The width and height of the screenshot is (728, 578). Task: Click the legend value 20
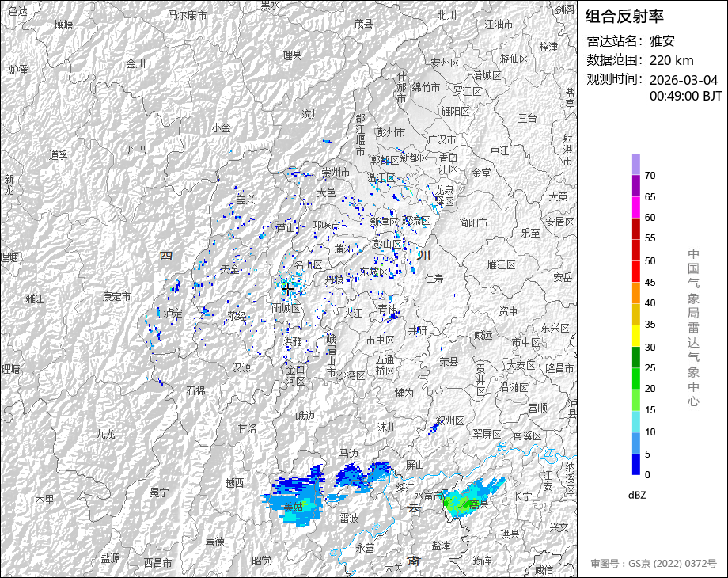[650, 389]
